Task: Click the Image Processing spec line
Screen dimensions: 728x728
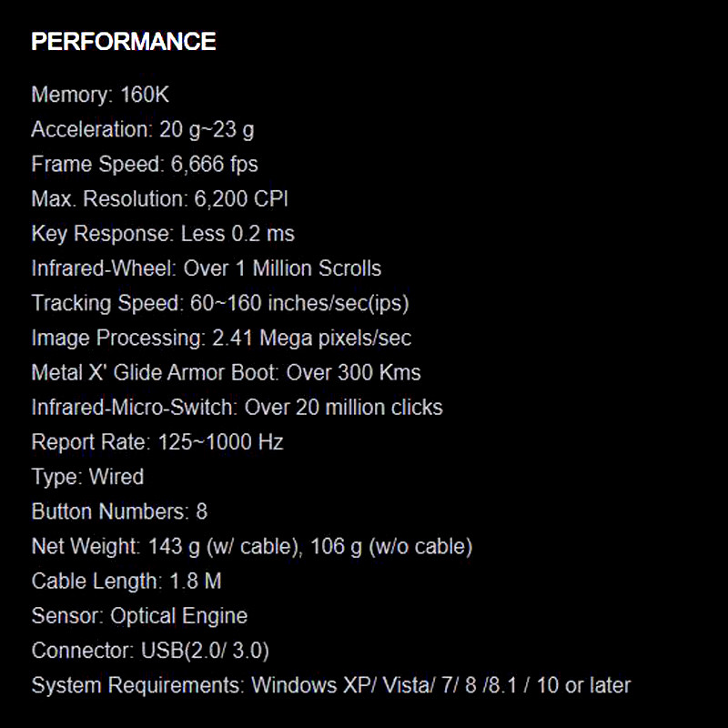Action: point(221,338)
